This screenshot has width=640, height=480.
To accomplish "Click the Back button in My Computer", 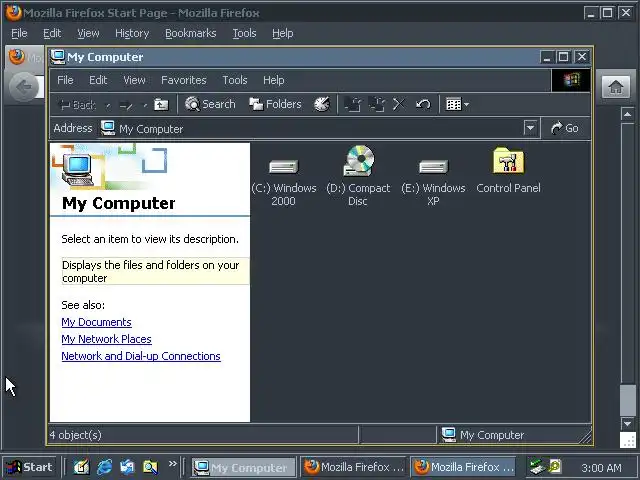I will 77,105.
